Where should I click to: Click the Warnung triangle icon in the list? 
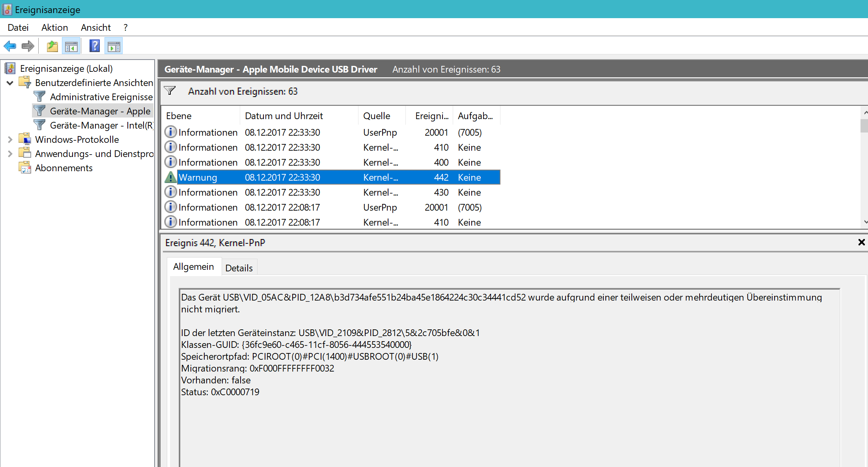170,177
